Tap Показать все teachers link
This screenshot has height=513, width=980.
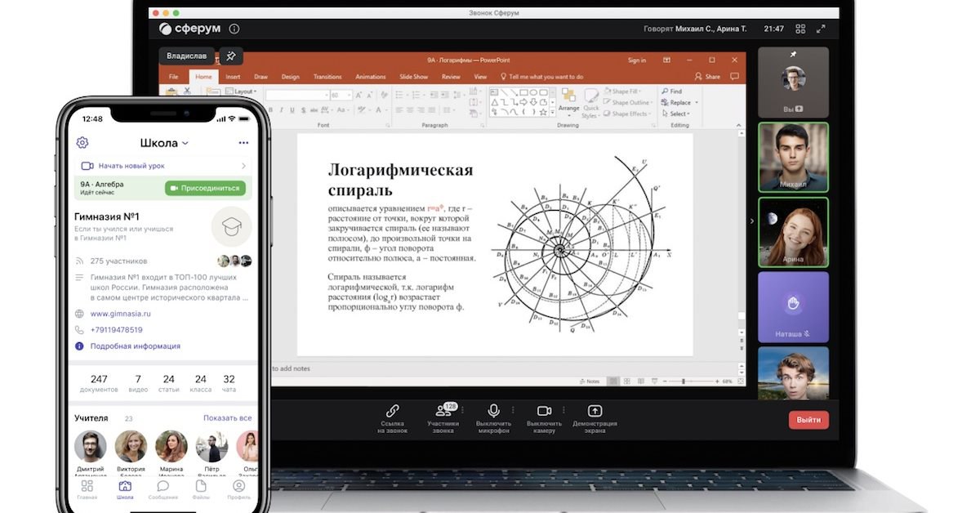[x=227, y=418]
